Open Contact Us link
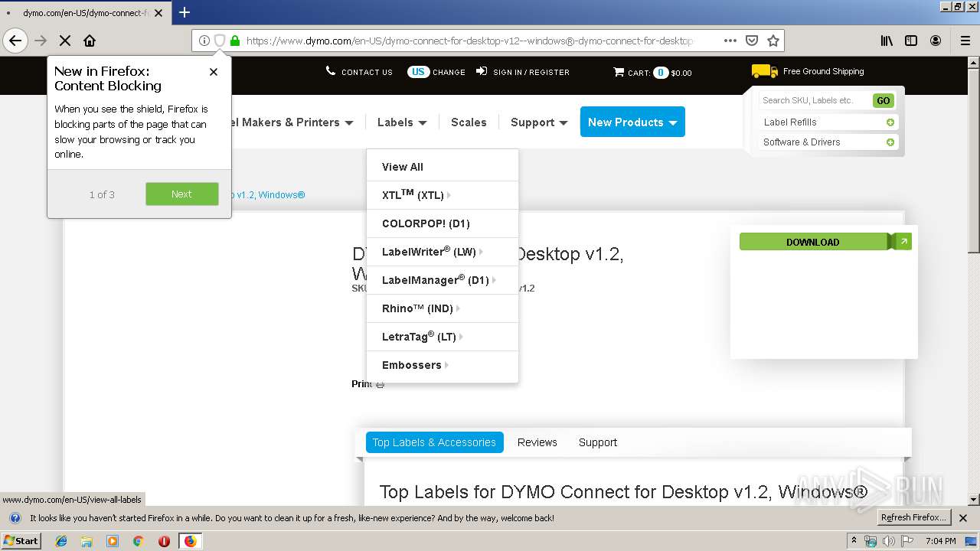The width and height of the screenshot is (980, 551). [x=359, y=72]
